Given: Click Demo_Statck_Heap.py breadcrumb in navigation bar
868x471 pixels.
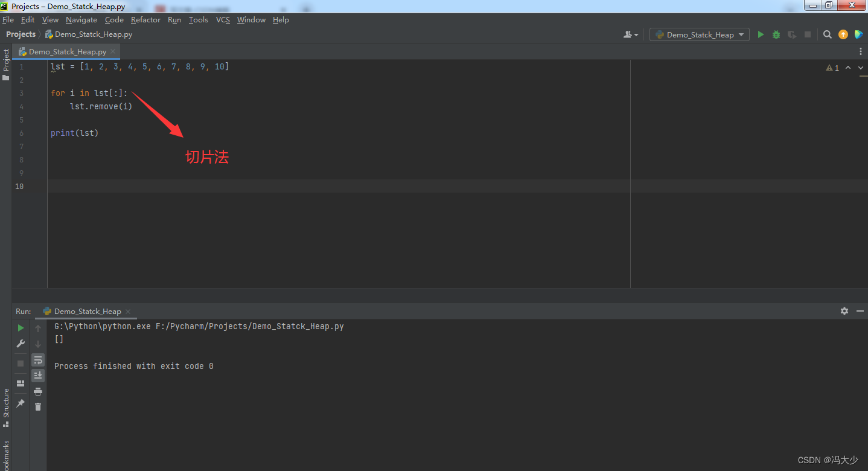Looking at the screenshot, I should coord(89,34).
